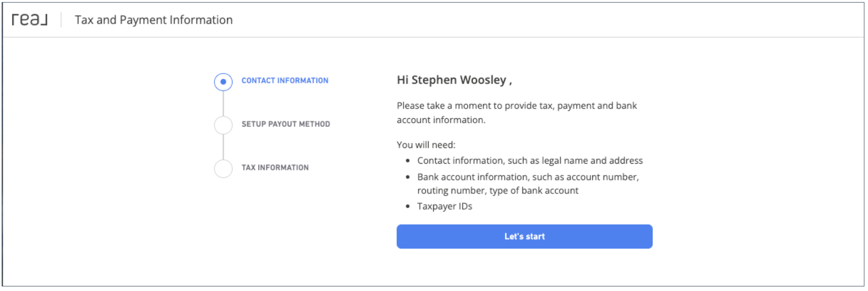Click the bank account information bullet item
This screenshot has width=868, height=291.
tap(528, 183)
